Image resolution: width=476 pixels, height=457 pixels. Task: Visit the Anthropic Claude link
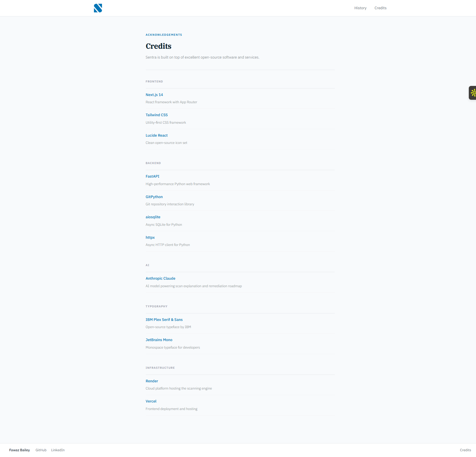click(160, 279)
